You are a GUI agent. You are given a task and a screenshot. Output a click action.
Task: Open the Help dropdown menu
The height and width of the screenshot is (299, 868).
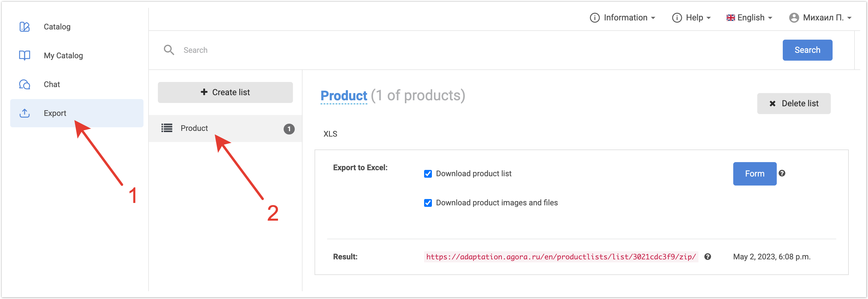[692, 17]
